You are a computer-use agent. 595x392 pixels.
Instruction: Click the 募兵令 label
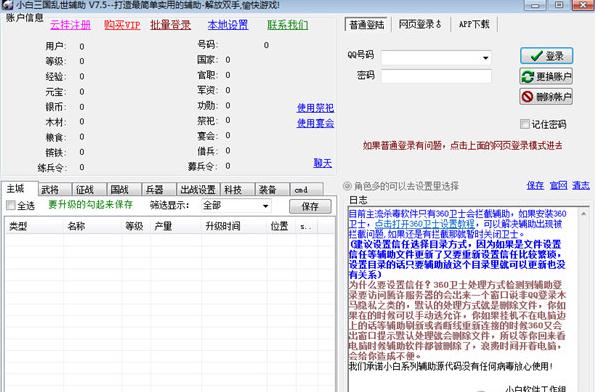point(203,166)
